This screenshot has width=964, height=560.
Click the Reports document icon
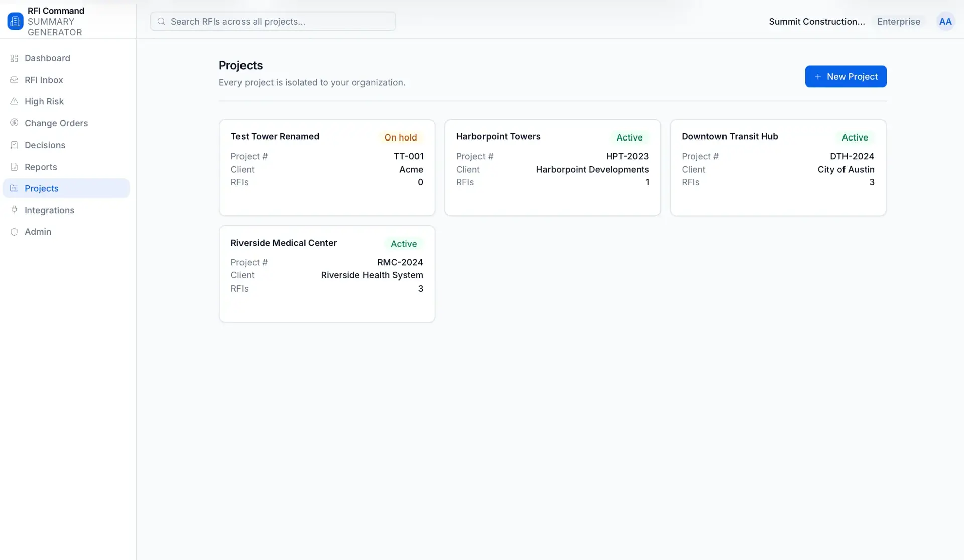(14, 167)
